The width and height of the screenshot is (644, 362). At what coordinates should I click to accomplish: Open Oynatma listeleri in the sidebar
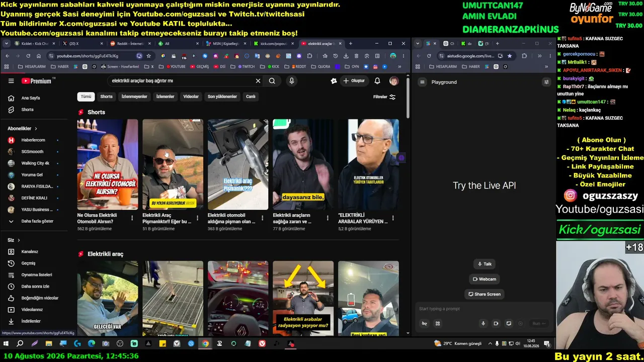pyautogui.click(x=33, y=275)
